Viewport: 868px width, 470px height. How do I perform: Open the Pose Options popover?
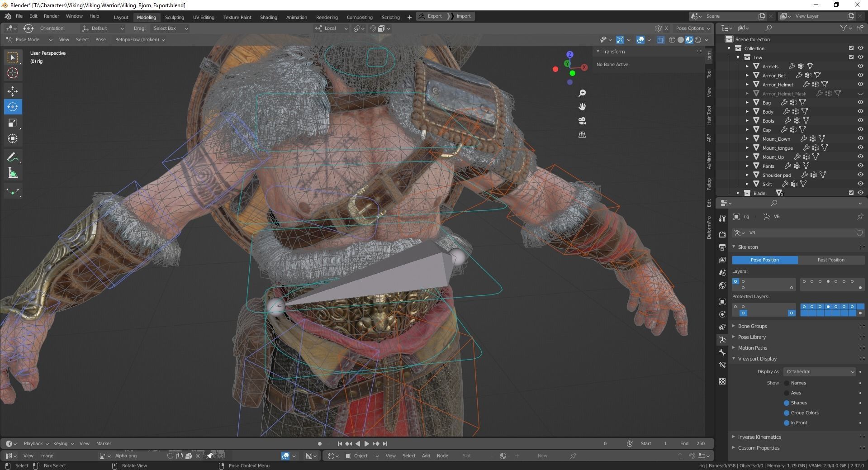click(693, 28)
